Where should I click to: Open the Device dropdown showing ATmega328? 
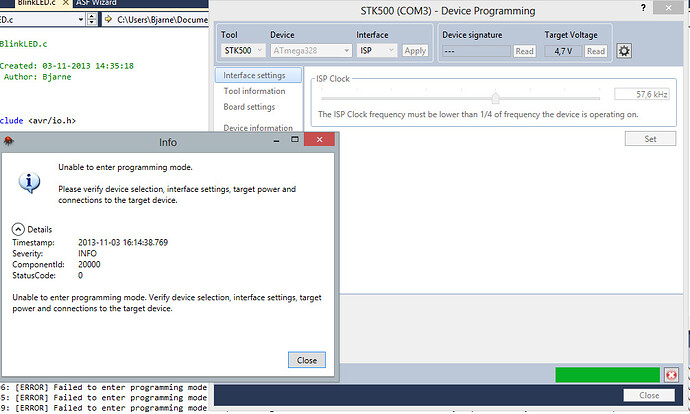click(308, 50)
